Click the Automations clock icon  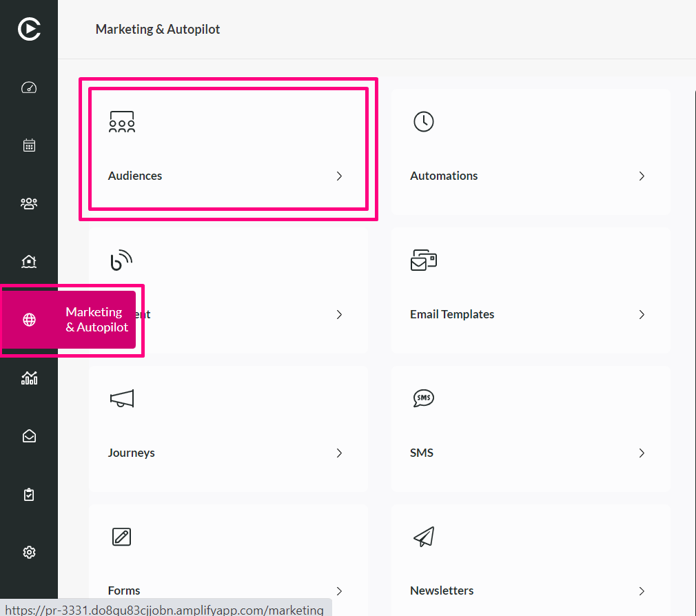(x=424, y=121)
